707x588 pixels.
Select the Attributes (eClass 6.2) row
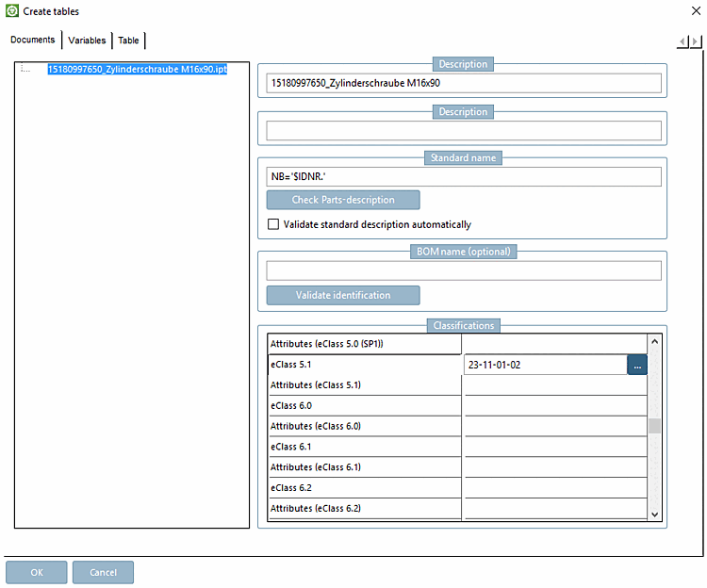365,508
